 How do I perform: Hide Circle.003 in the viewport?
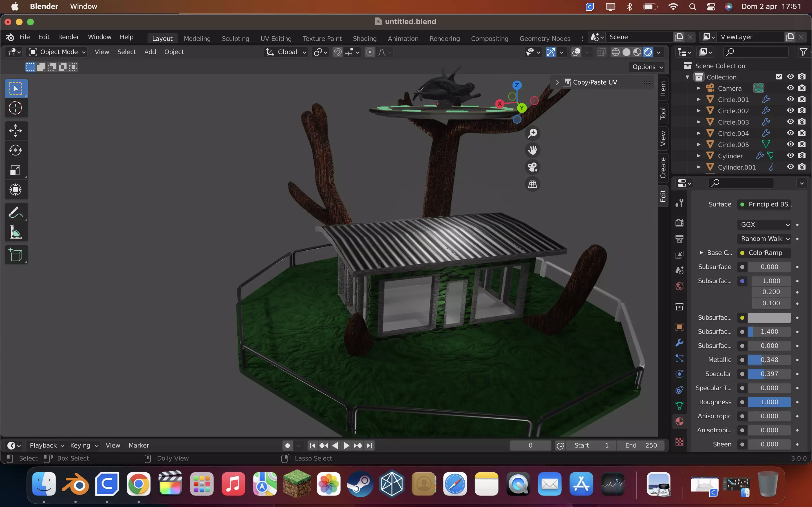click(791, 122)
